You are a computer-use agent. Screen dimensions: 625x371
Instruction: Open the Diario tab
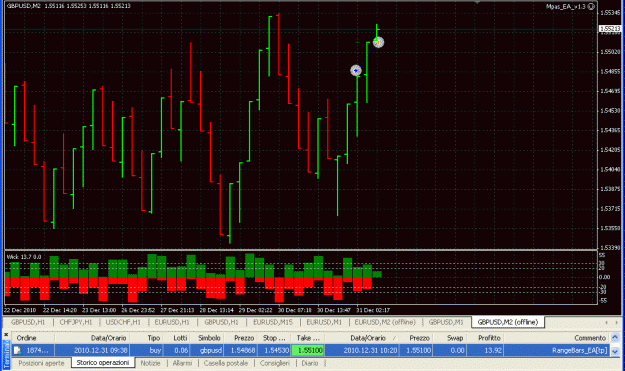310,363
